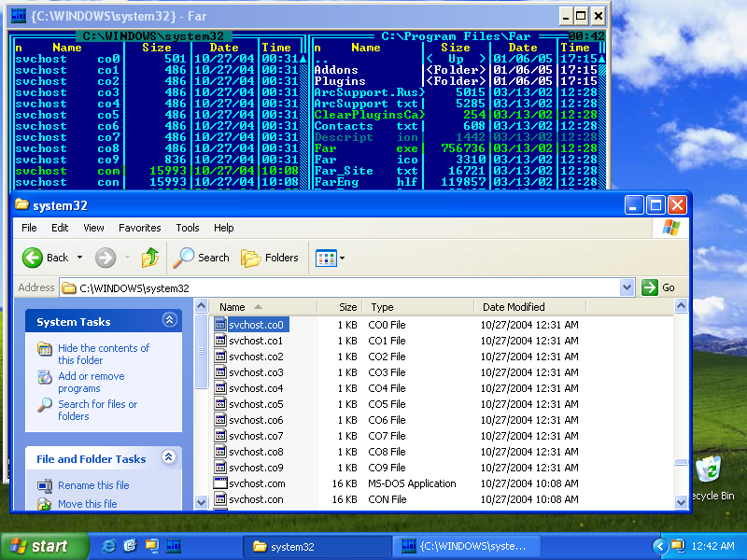The image size is (747, 560).
Task: Click Hide the contents of this folder
Action: point(104,354)
